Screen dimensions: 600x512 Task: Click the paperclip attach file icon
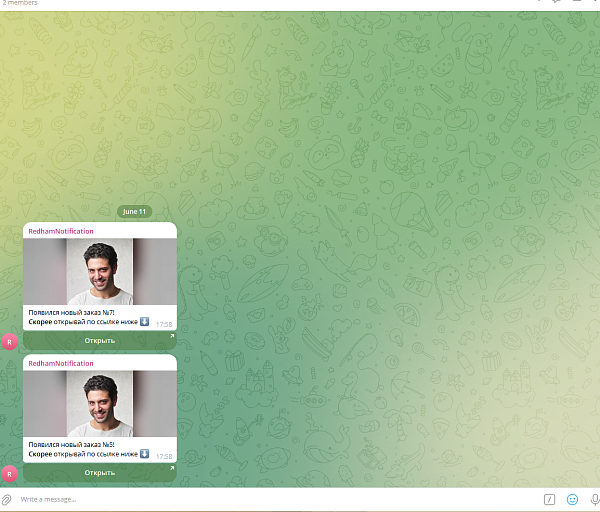(7, 500)
